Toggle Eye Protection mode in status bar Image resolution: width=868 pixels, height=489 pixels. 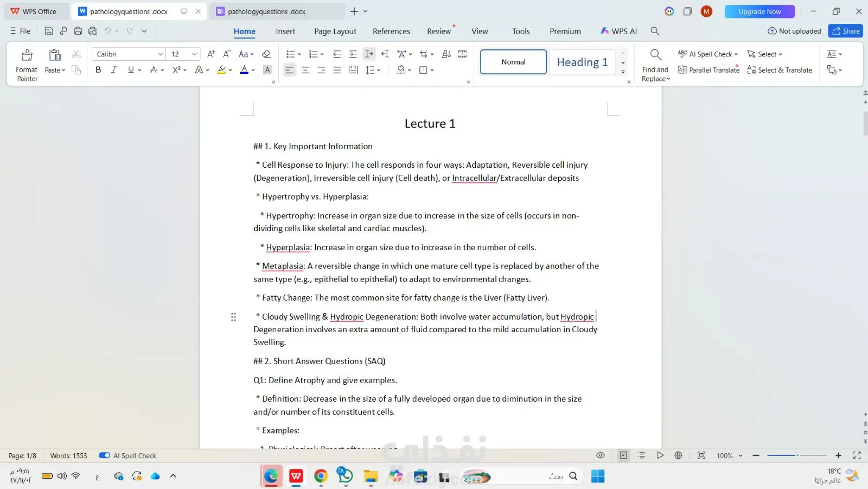[x=601, y=455]
